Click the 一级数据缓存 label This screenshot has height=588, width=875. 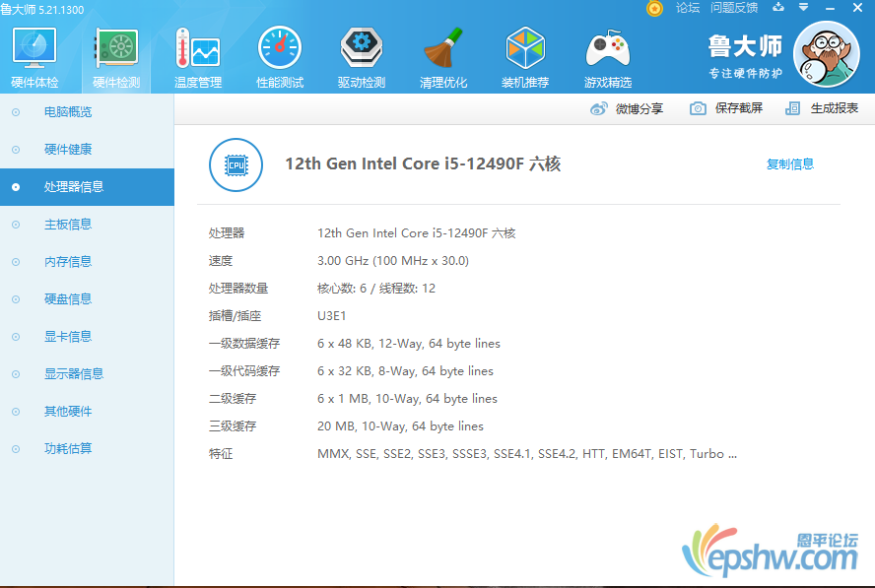(x=244, y=344)
